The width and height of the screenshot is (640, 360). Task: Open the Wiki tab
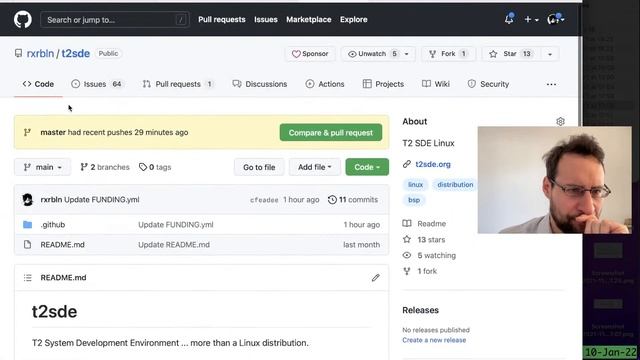(436, 84)
